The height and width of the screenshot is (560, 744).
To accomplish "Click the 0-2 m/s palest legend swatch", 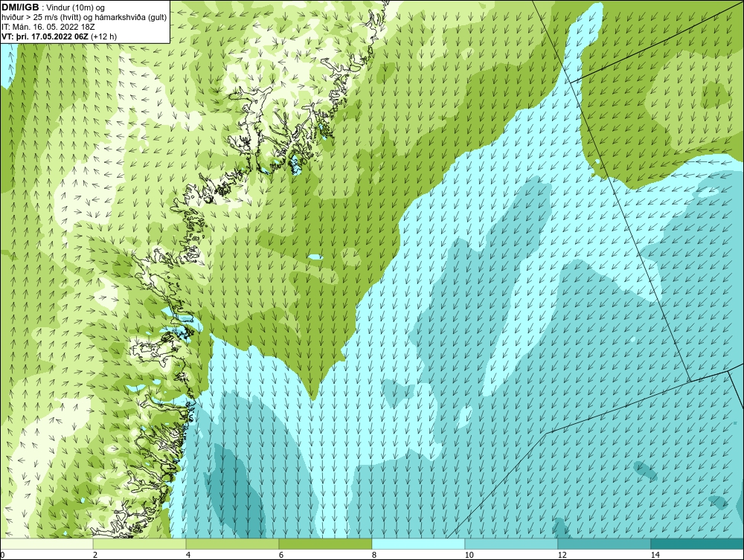I will [46, 544].
